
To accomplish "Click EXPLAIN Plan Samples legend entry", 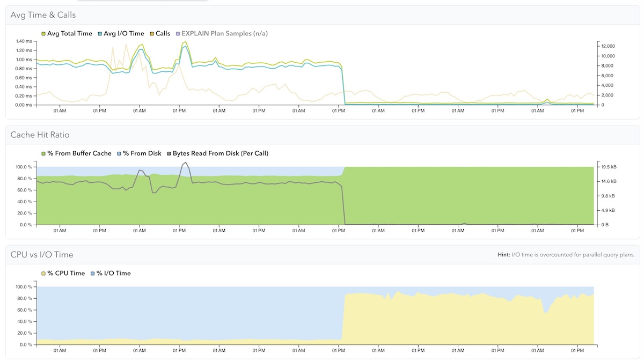I will point(222,33).
